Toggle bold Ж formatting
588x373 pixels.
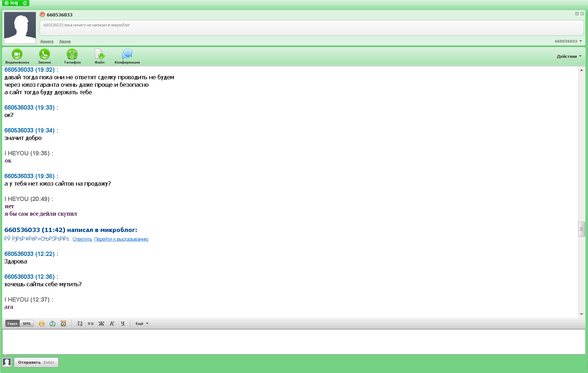tap(101, 324)
